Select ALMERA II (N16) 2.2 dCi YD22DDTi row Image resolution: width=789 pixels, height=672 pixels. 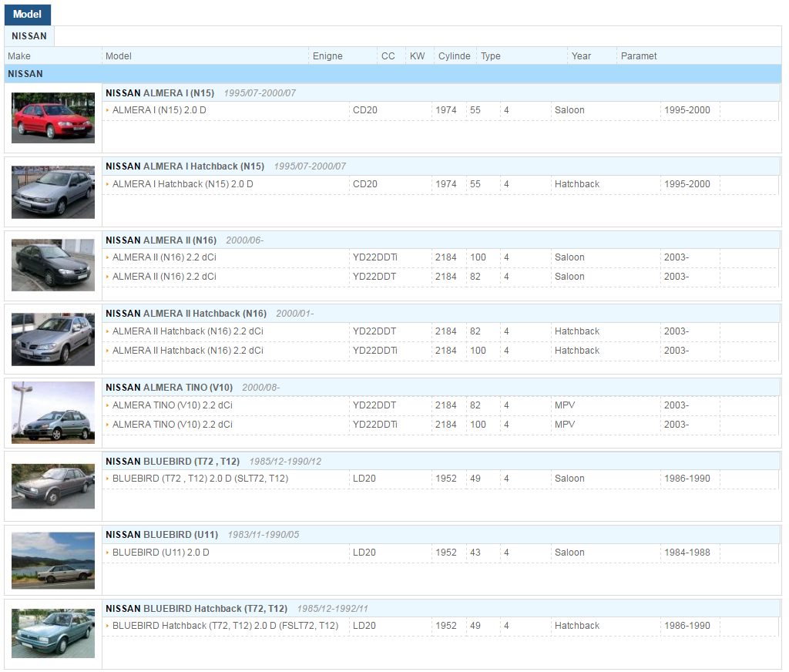pyautogui.click(x=442, y=257)
